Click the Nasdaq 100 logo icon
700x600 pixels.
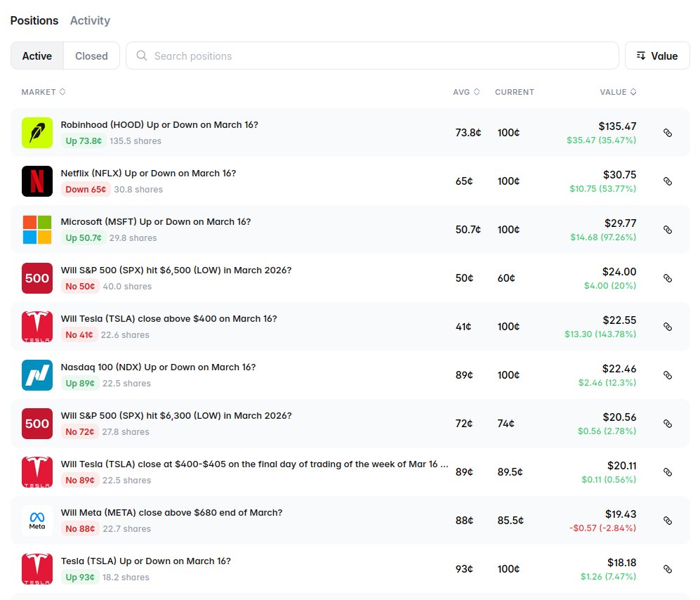[37, 375]
